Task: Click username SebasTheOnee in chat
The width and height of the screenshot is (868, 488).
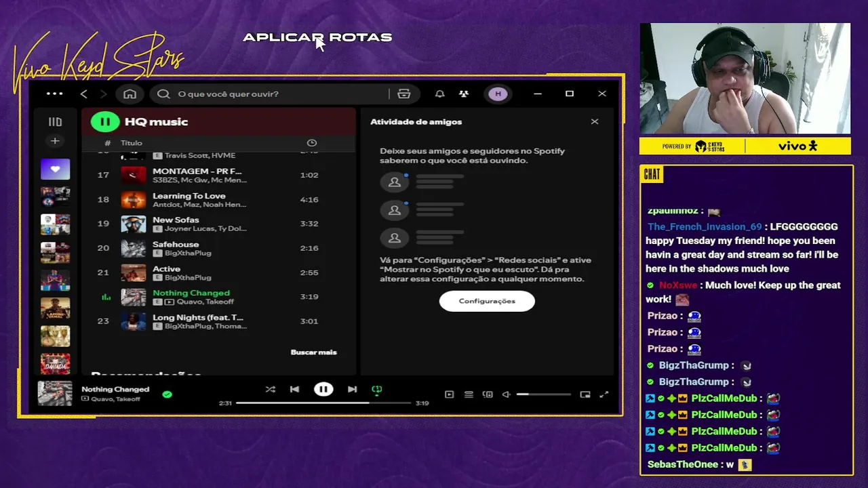Action: [682, 464]
